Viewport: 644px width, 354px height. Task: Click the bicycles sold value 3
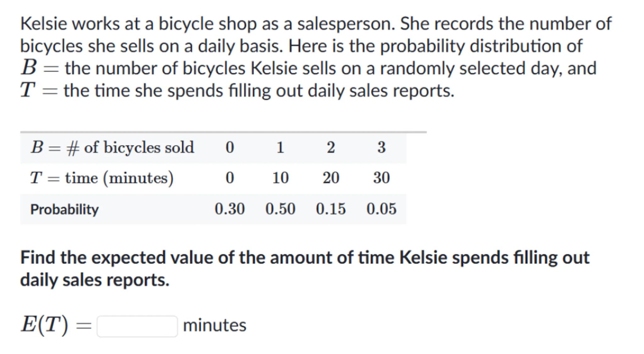click(381, 147)
